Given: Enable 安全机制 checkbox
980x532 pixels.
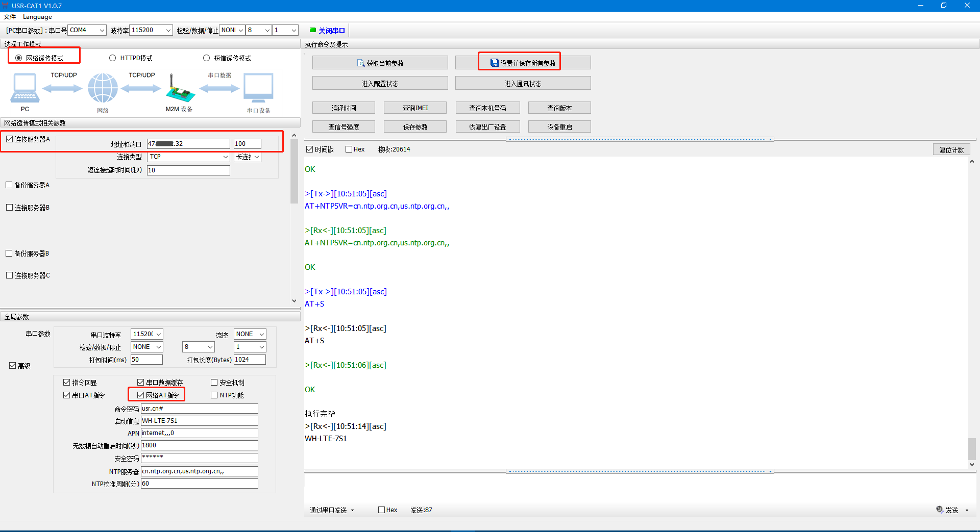Looking at the screenshot, I should pyautogui.click(x=214, y=383).
